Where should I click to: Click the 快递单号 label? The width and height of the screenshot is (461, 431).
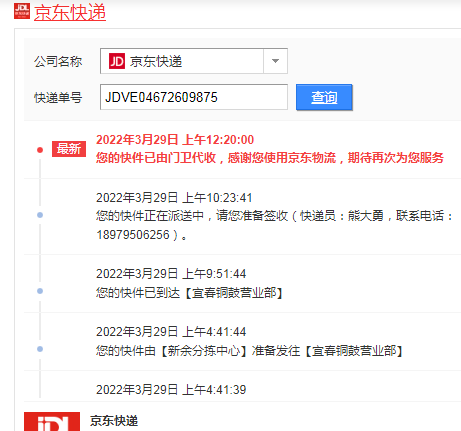click(58, 98)
